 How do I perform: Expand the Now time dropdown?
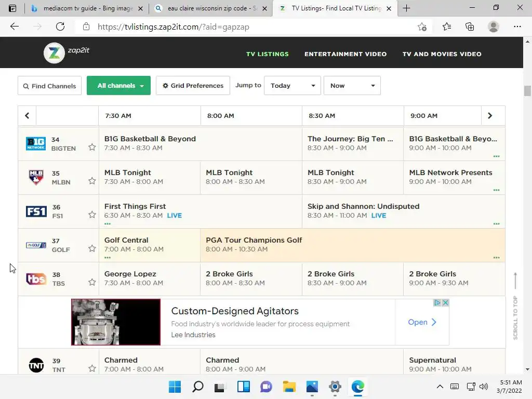(x=352, y=86)
